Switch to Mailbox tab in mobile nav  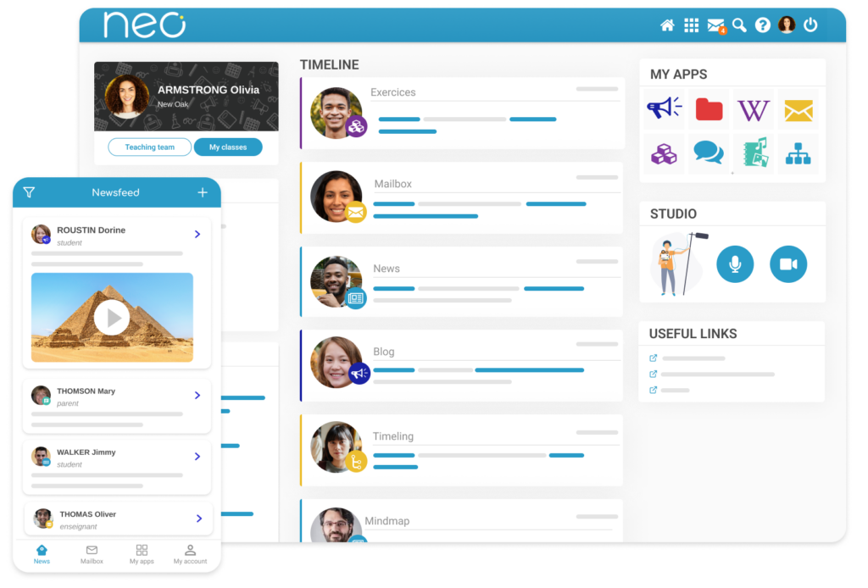[92, 554]
